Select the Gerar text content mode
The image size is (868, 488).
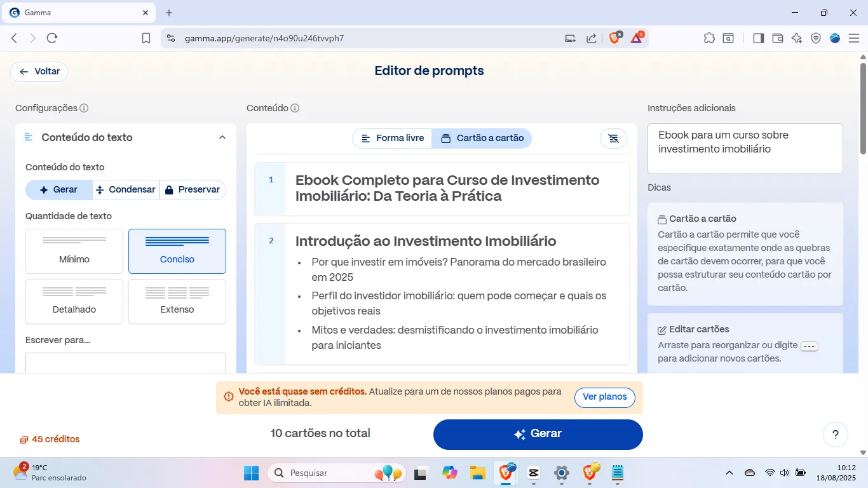[x=58, y=189]
